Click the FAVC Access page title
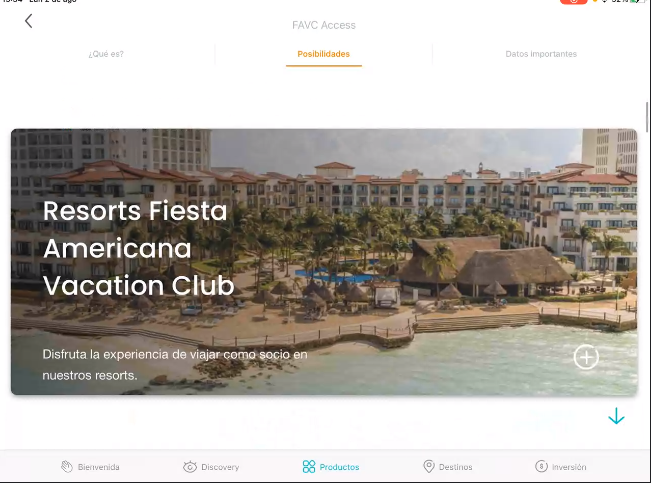 click(x=324, y=25)
